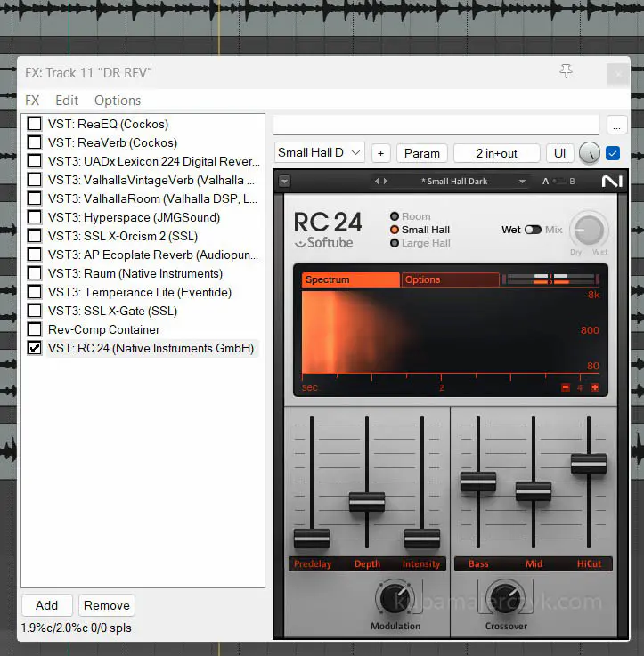The image size is (644, 656).
Task: Enable the ReaEQ (Cockos) checkbox
Action: click(x=35, y=124)
